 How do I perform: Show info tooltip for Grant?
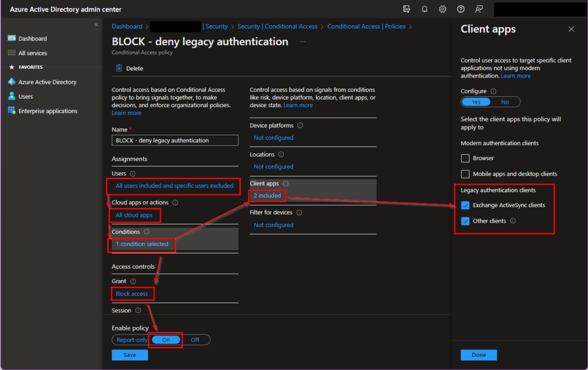point(133,281)
